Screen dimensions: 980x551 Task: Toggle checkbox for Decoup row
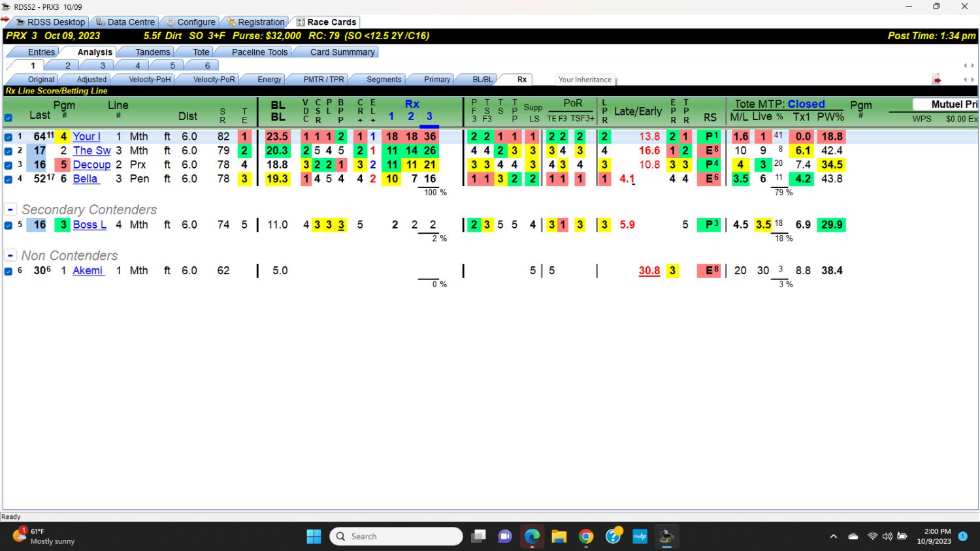click(x=8, y=165)
